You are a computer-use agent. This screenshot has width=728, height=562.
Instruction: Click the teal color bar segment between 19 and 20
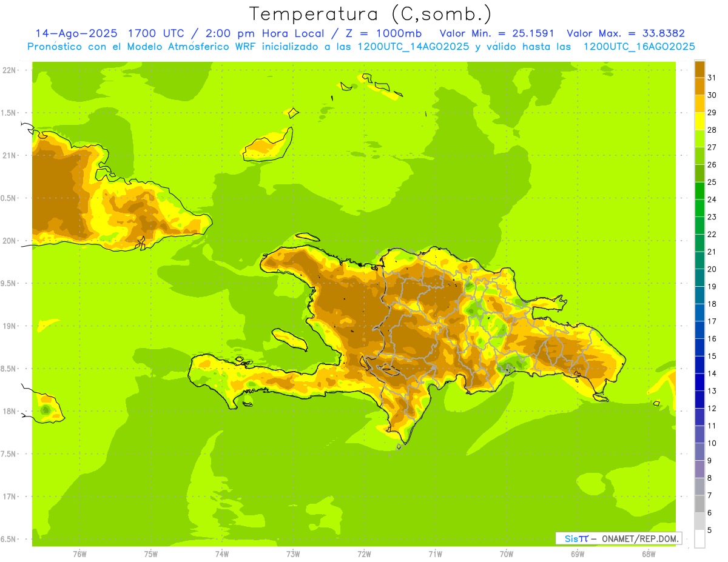pyautogui.click(x=699, y=278)
